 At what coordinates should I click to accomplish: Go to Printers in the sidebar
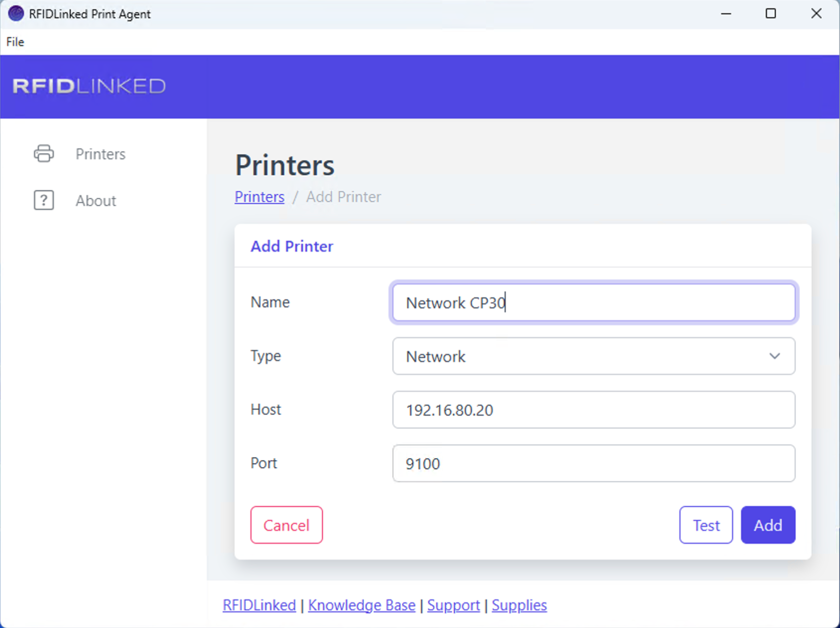click(x=100, y=154)
